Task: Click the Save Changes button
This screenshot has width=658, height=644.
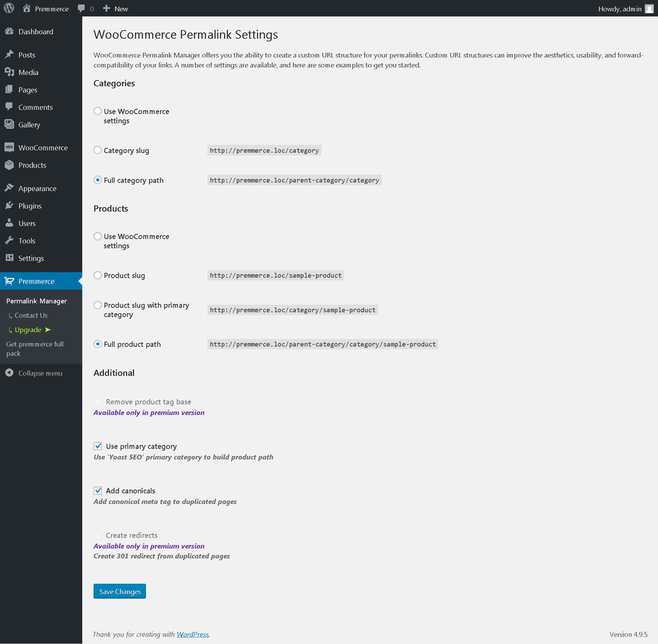Action: click(119, 592)
